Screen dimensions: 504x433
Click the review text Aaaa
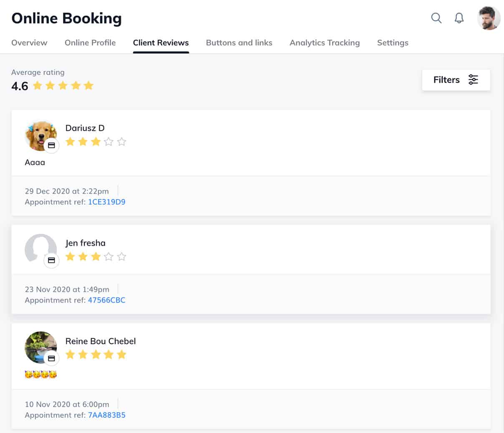[x=35, y=162]
